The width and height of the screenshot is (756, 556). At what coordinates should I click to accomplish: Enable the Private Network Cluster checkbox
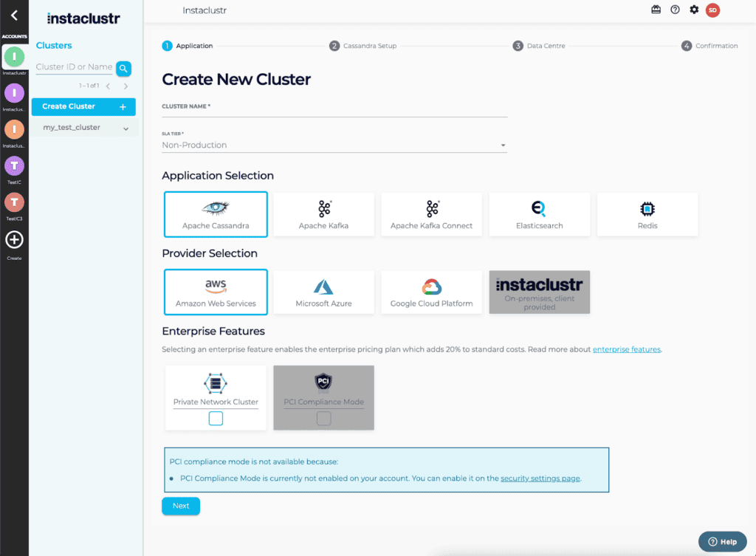click(215, 418)
